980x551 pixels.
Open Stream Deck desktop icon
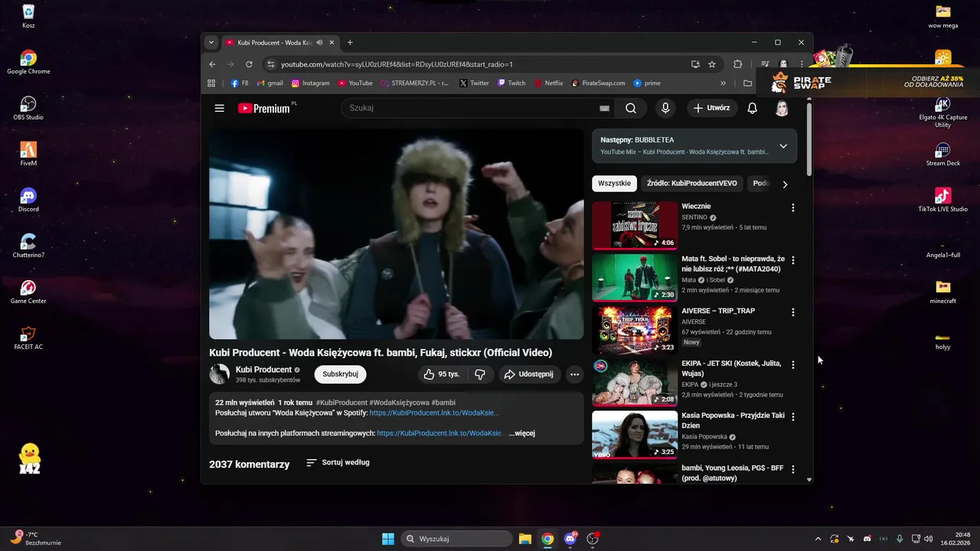pyautogui.click(x=942, y=154)
